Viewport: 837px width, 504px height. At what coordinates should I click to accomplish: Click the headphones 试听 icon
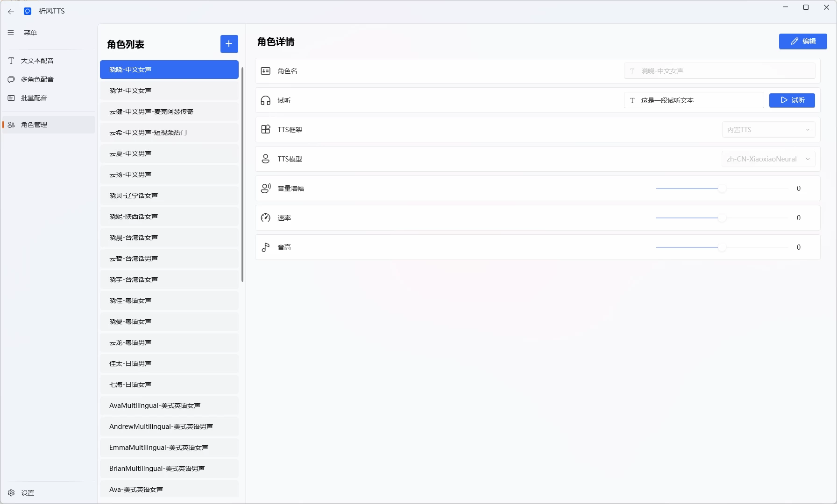tap(266, 100)
